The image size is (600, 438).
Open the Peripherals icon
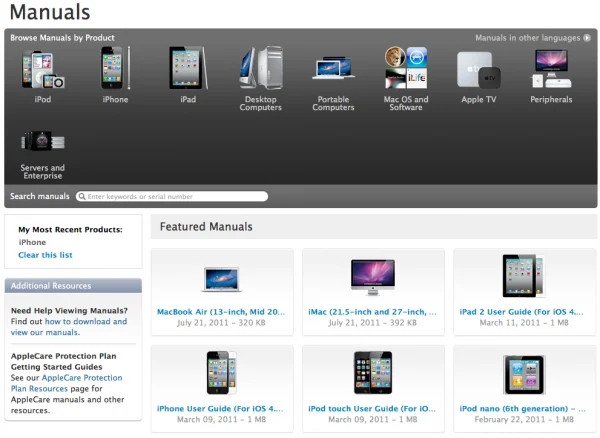(x=551, y=69)
